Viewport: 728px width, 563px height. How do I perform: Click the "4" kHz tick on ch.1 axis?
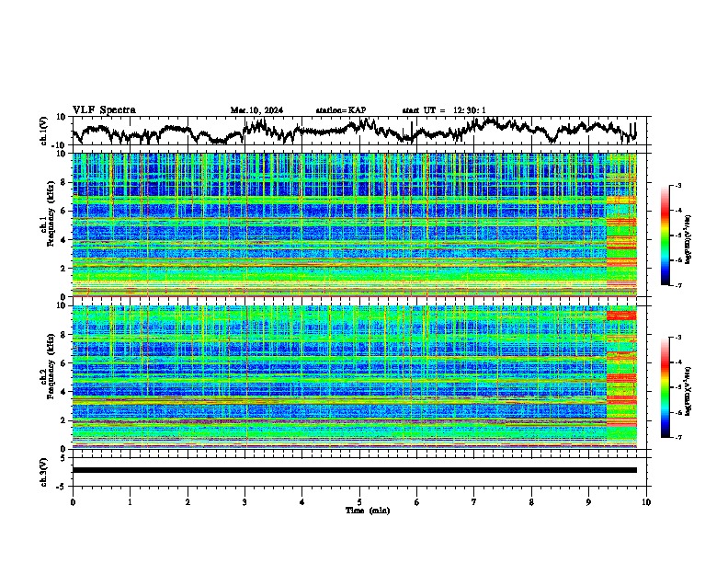coord(64,240)
